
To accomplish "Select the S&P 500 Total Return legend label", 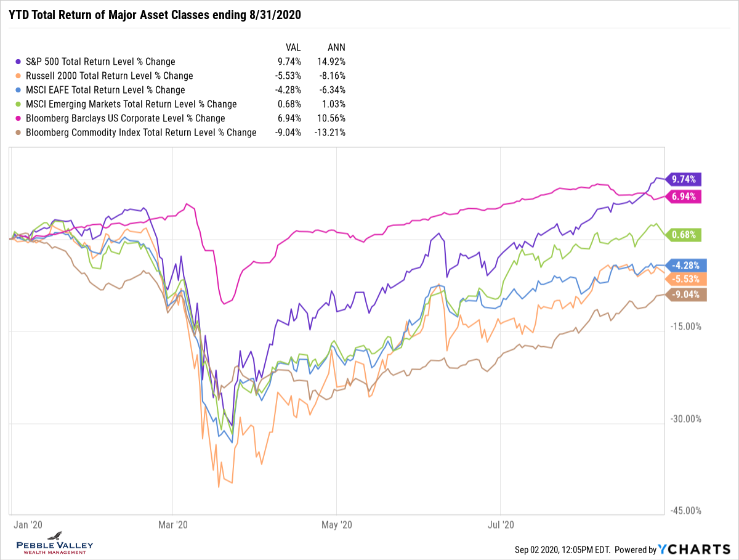I will click(x=100, y=62).
